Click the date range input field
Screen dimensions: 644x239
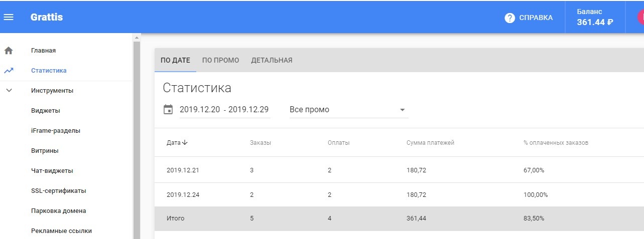point(224,110)
